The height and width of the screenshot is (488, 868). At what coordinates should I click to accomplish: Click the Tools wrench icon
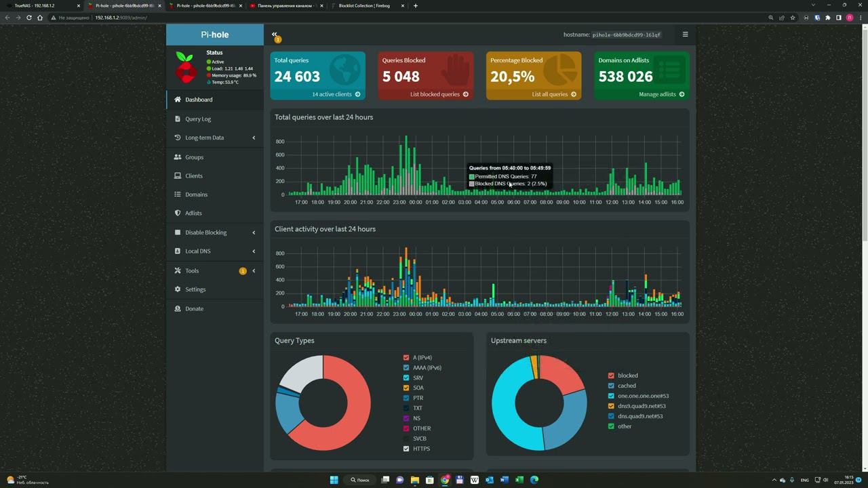pos(178,270)
